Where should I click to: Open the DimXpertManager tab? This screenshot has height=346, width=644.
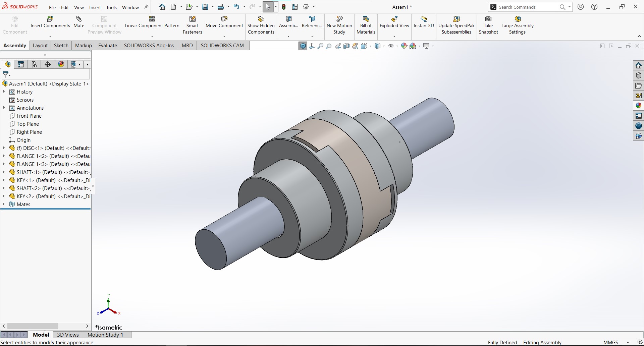(x=48, y=64)
